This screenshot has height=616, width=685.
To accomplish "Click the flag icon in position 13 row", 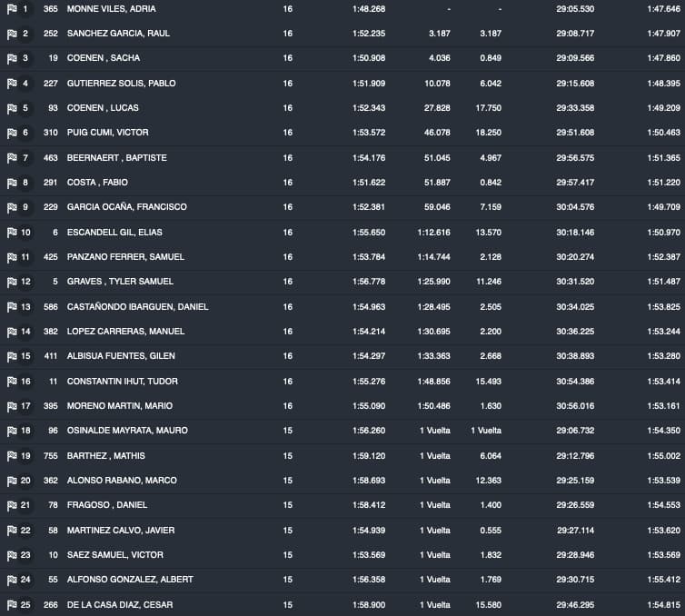I will [x=12, y=307].
